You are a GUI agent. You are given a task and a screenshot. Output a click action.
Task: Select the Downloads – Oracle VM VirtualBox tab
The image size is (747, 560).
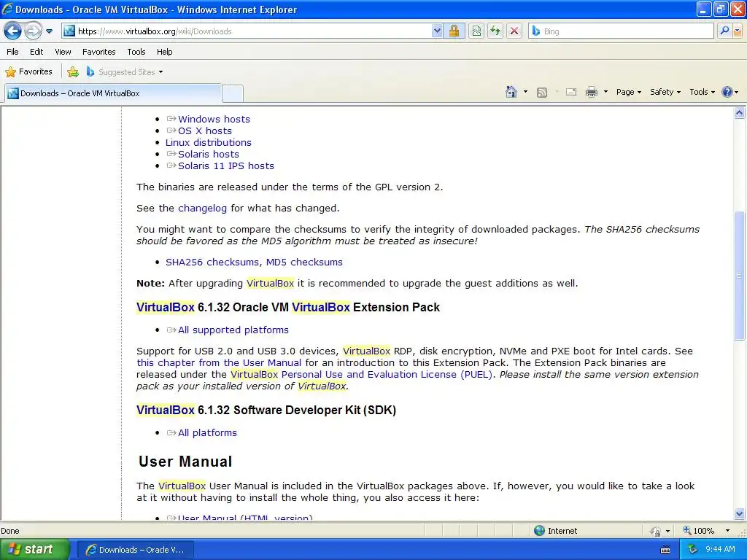pos(113,93)
